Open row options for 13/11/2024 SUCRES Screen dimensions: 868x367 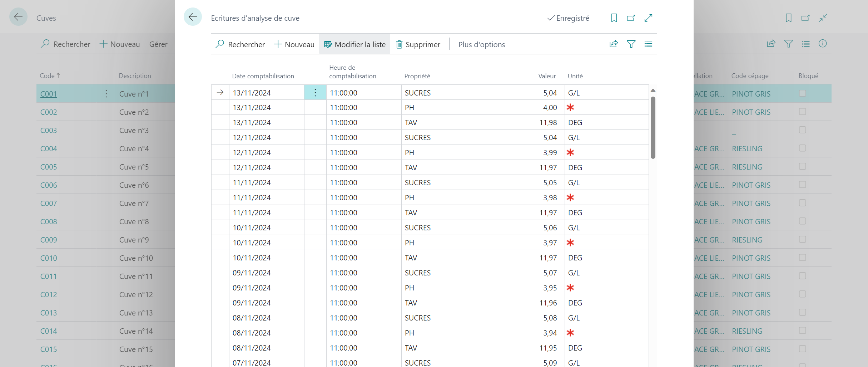click(315, 93)
